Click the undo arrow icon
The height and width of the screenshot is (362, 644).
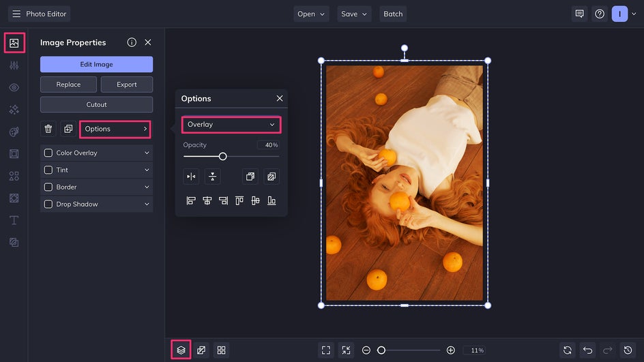pos(587,350)
